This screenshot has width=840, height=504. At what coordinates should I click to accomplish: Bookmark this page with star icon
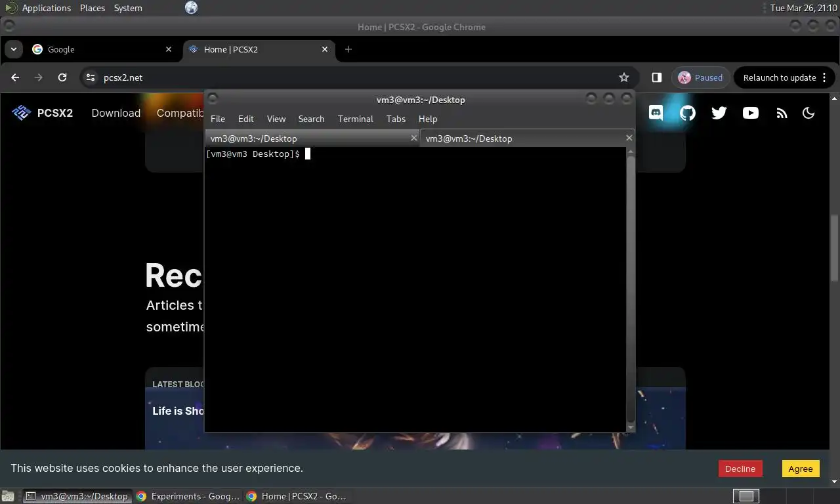[624, 77]
